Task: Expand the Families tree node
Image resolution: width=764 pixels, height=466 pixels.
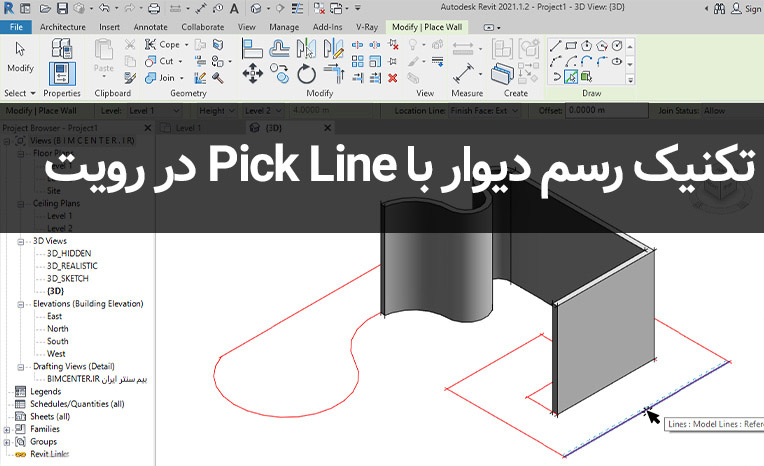Action: pos(6,429)
